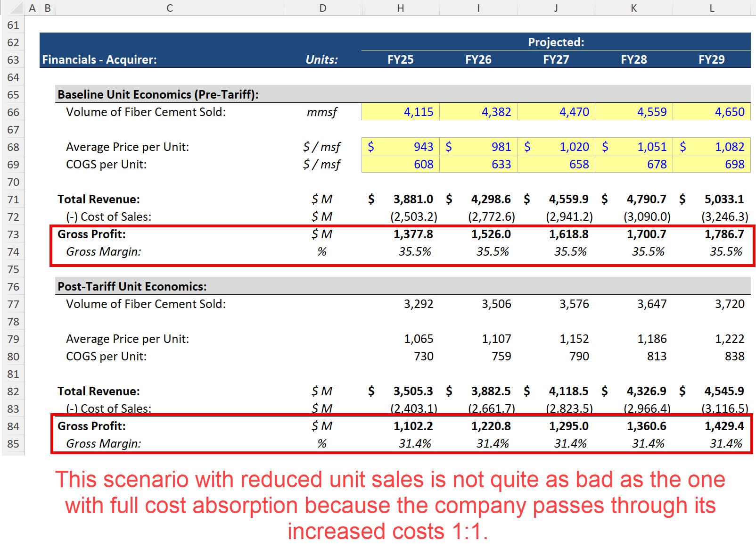This screenshot has width=756, height=558.
Task: Select row 62 header
Action: point(14,42)
